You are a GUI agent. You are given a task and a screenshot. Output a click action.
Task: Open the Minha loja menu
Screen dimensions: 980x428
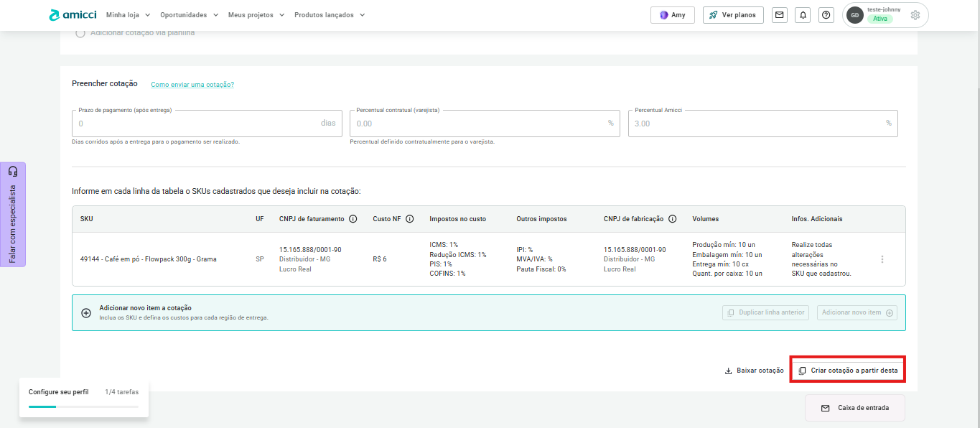[x=127, y=15]
